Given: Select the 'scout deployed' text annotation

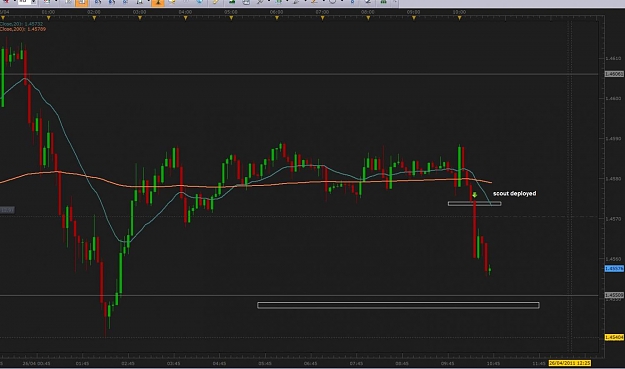Looking at the screenshot, I should (x=515, y=193).
